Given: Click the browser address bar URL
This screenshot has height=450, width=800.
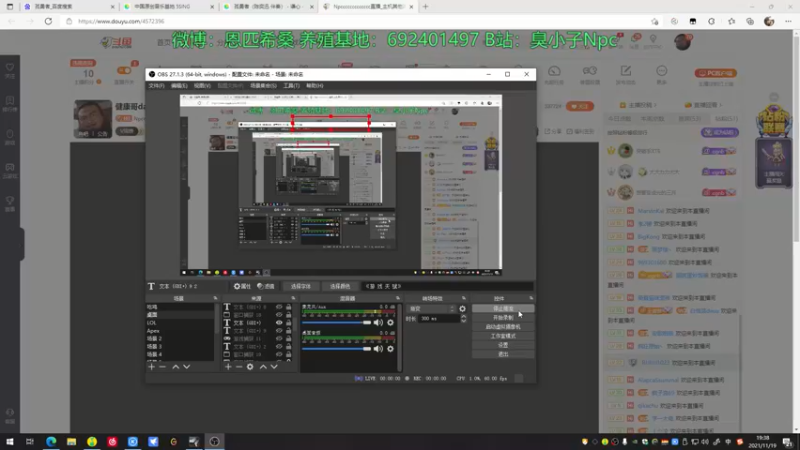Looking at the screenshot, I should coord(121,21).
